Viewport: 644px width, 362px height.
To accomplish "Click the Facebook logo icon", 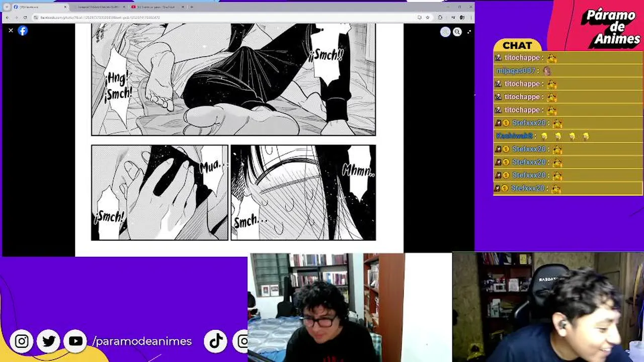I will [x=23, y=30].
